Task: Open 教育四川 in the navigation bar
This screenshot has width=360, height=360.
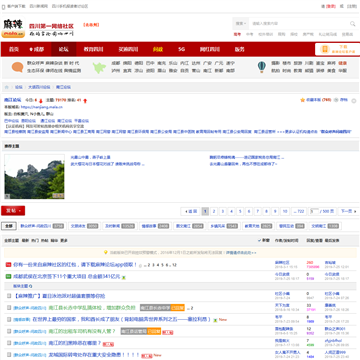Action: click(x=93, y=49)
